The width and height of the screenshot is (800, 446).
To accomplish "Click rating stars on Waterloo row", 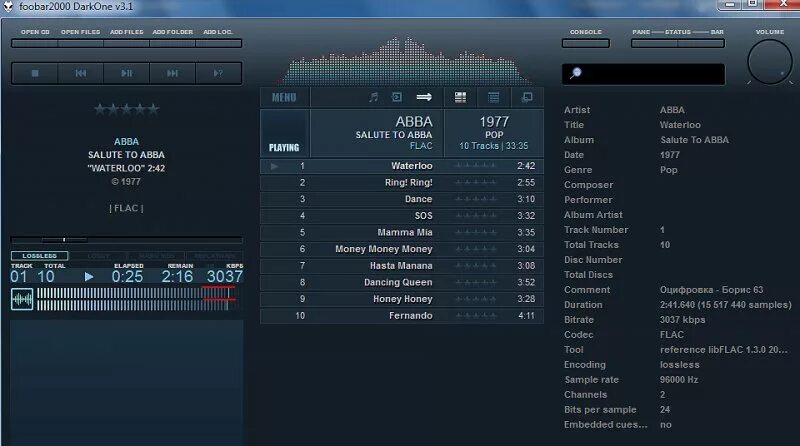I will click(x=475, y=166).
